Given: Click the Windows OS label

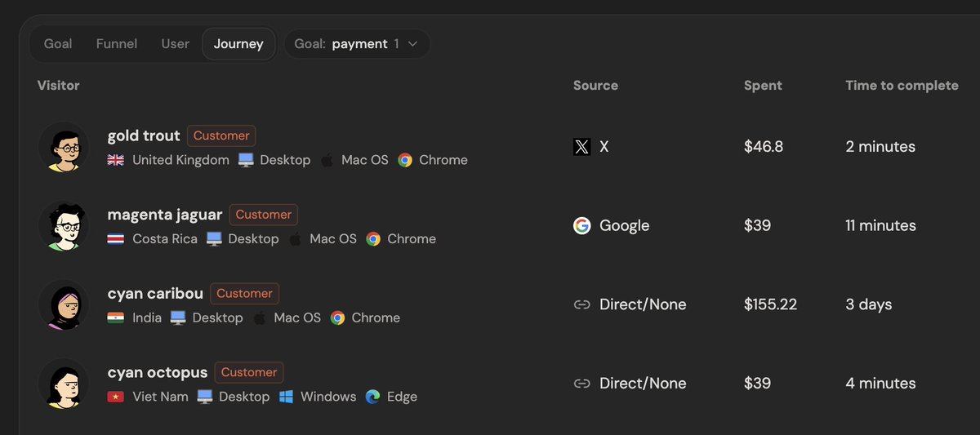Looking at the screenshot, I should tap(328, 397).
